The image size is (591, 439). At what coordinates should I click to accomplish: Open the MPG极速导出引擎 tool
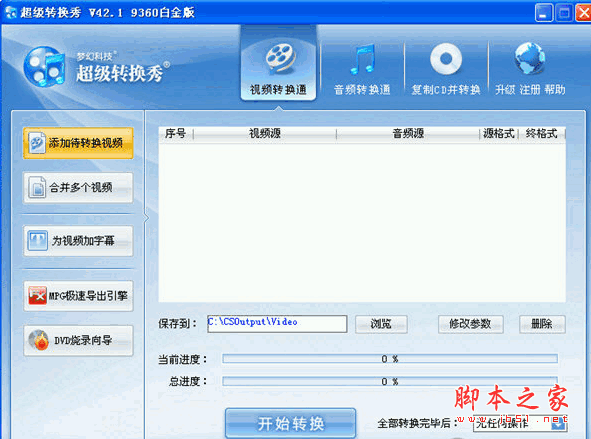click(78, 296)
